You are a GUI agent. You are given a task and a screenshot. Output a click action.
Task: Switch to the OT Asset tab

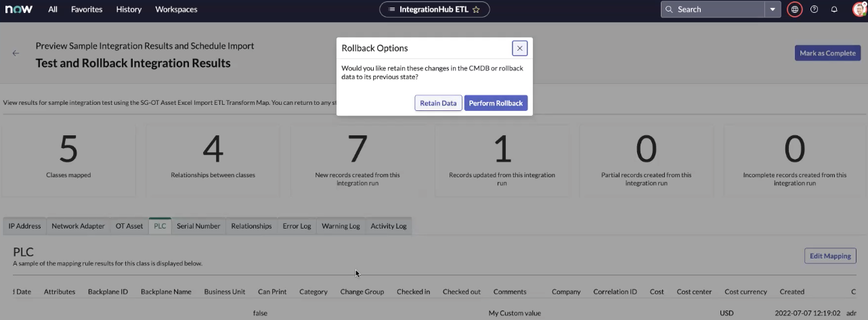point(129,226)
